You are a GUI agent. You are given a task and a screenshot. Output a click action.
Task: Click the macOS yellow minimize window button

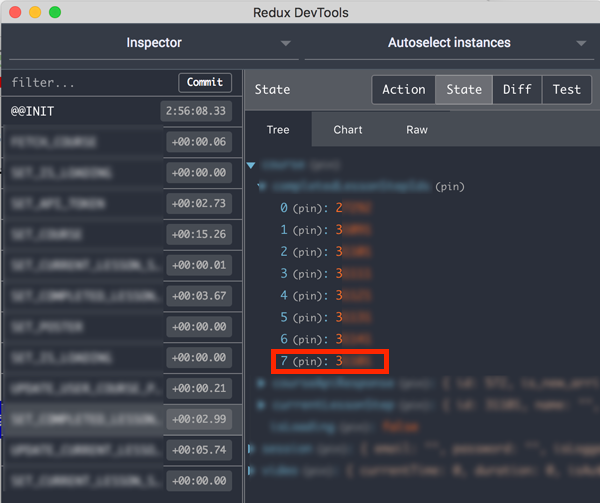click(35, 12)
